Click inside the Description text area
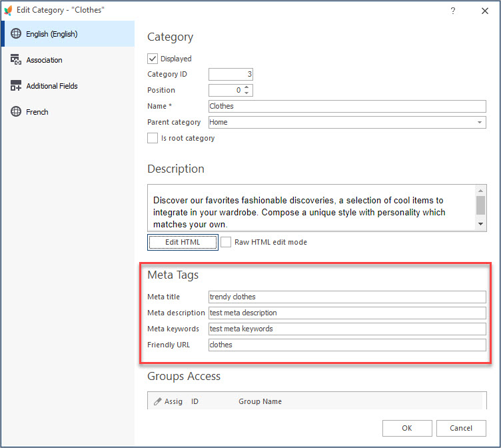This screenshot has width=501, height=448. click(x=311, y=208)
